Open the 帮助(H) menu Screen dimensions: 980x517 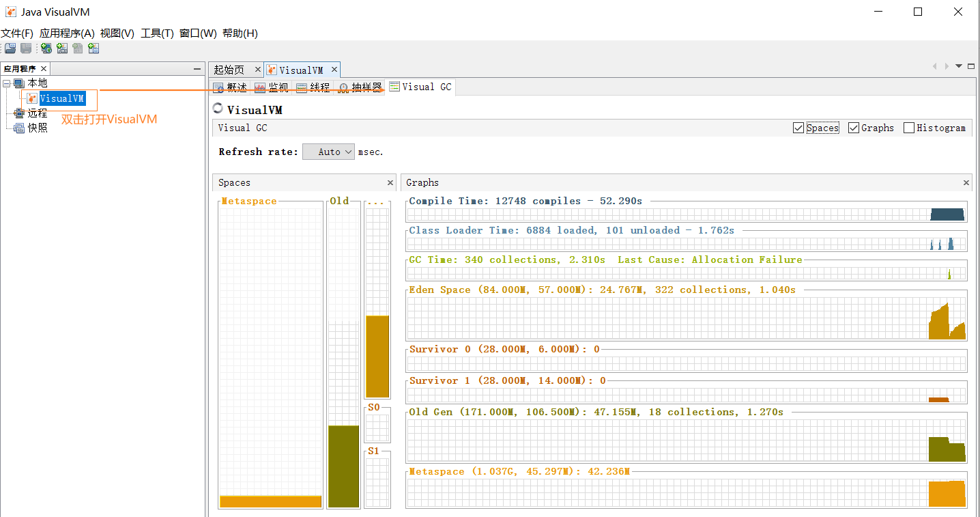(240, 33)
